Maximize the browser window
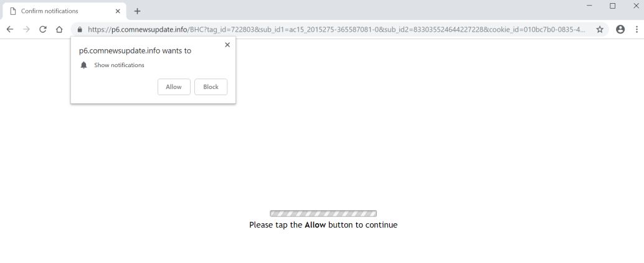The image size is (644, 263). (x=612, y=6)
